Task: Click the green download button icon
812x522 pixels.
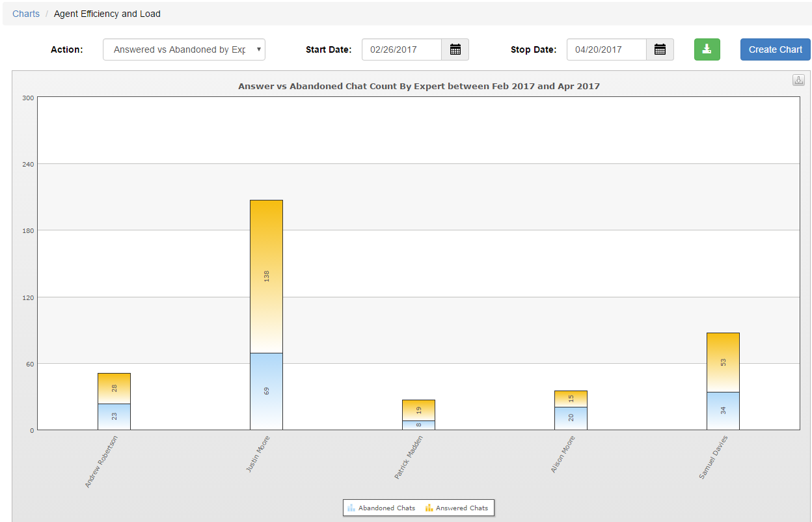Action: (707, 49)
